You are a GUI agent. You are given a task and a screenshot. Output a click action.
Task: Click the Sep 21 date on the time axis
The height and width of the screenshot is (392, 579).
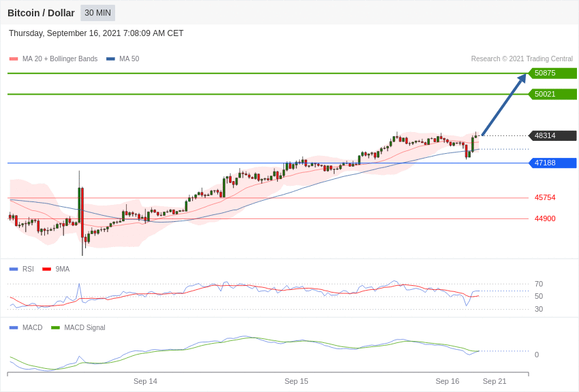pos(495,381)
